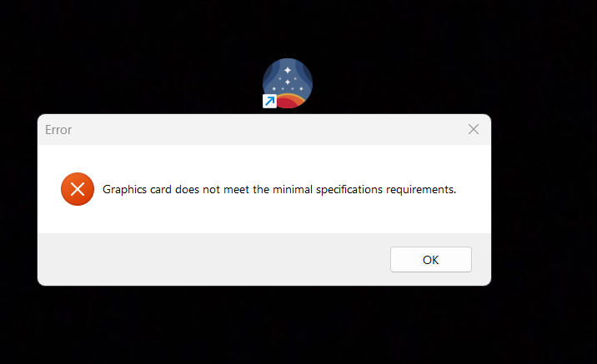Click the red planet arc on Starfield icon
The image size is (597, 364).
coord(290,102)
